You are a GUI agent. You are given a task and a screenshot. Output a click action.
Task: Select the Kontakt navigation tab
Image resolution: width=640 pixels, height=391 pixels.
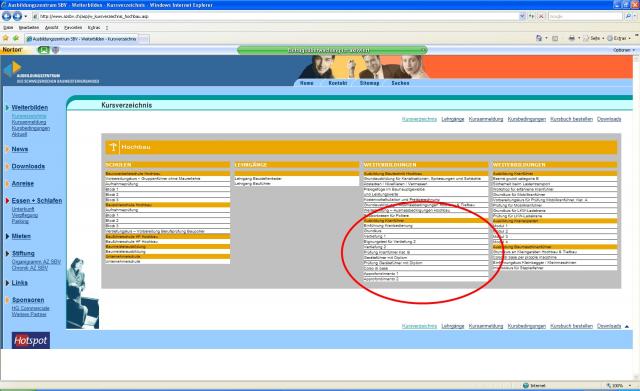[x=338, y=83]
